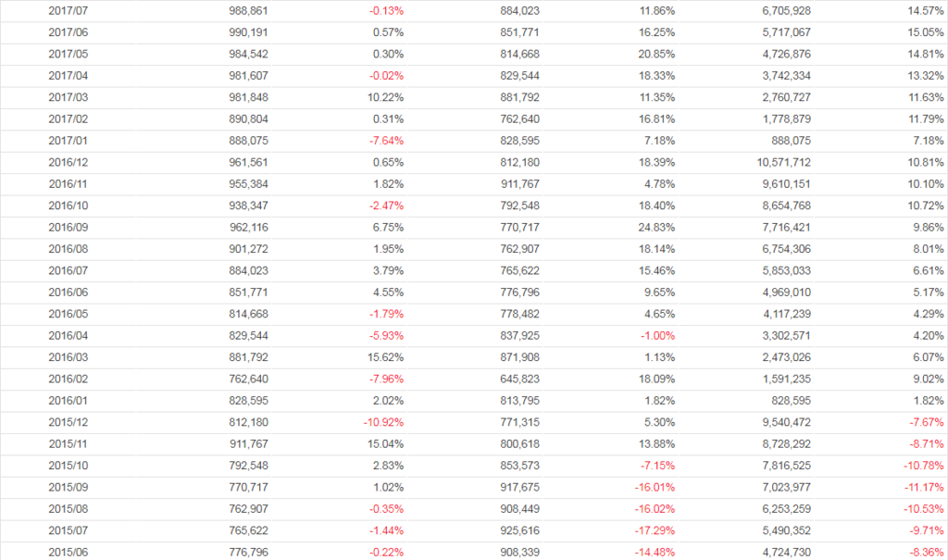The image size is (948, 560).
Task: Select the 938,347 value cell
Action: pos(249,205)
